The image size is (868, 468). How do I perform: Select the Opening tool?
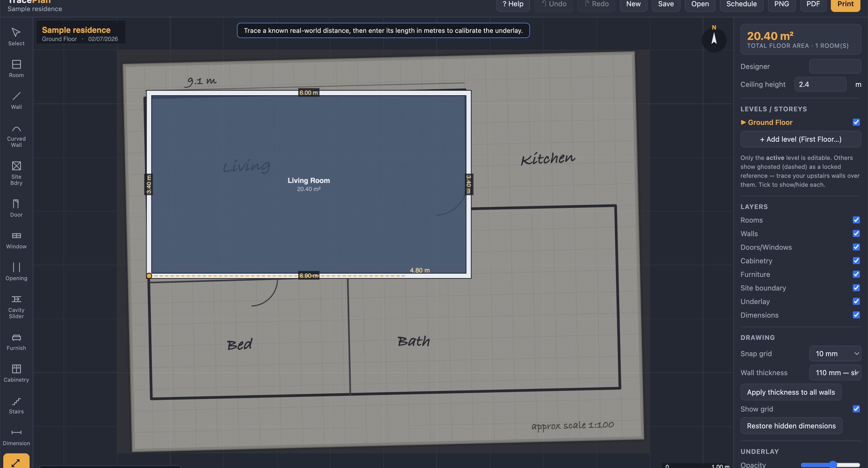(x=16, y=272)
